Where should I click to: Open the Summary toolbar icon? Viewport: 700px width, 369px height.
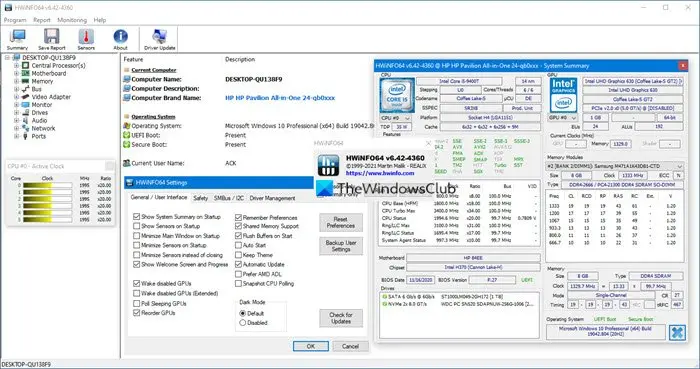pyautogui.click(x=17, y=39)
